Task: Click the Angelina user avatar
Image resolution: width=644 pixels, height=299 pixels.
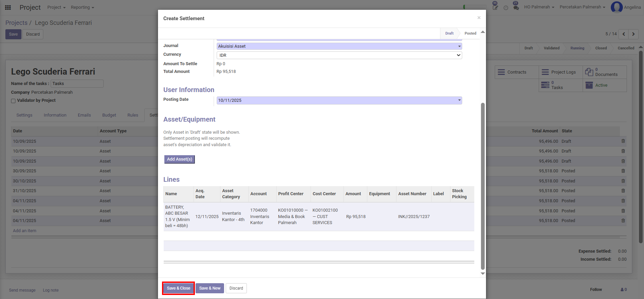Action: coord(616,7)
